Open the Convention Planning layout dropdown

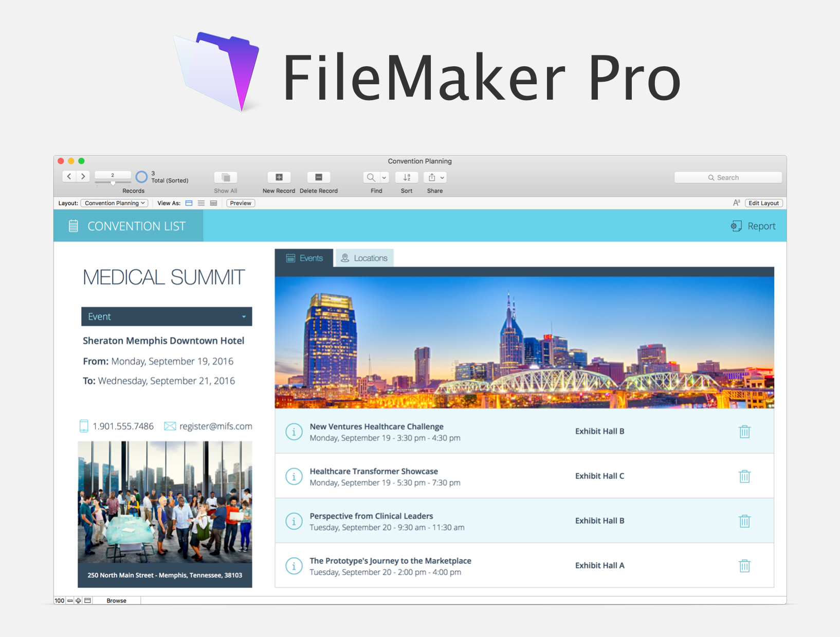(x=115, y=203)
